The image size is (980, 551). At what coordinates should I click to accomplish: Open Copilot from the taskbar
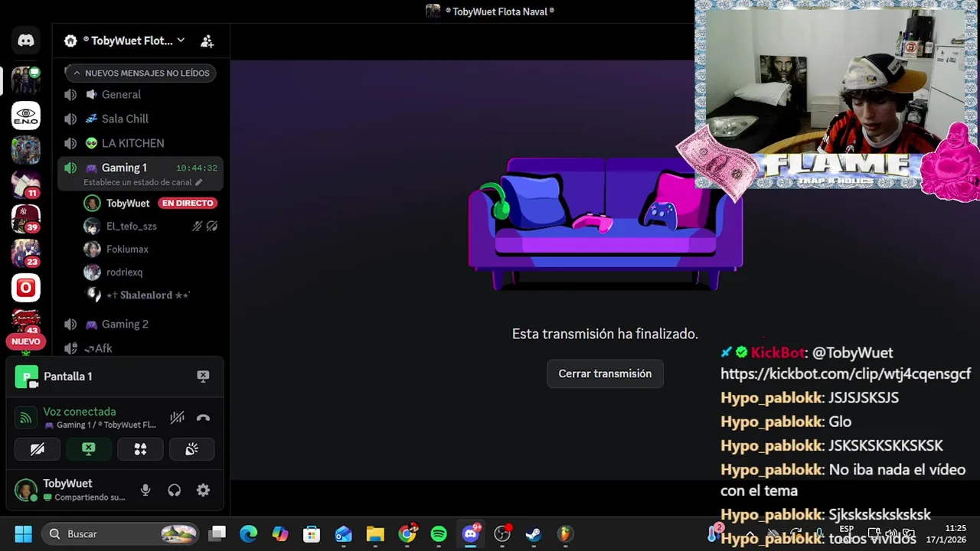[280, 533]
